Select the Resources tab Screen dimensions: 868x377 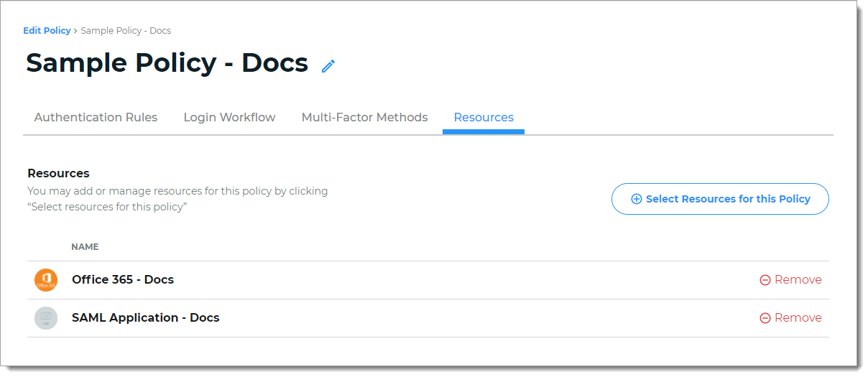click(484, 117)
